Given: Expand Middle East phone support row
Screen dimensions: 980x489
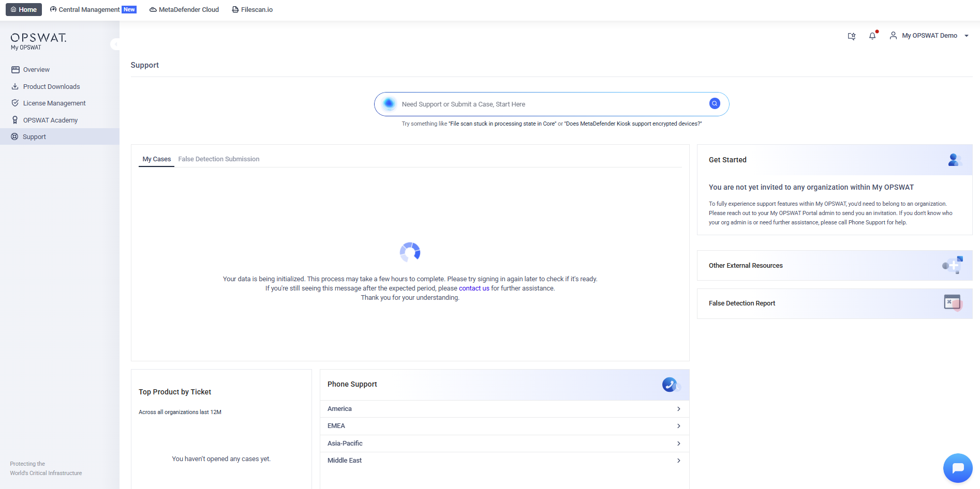Looking at the screenshot, I should (x=504, y=461).
